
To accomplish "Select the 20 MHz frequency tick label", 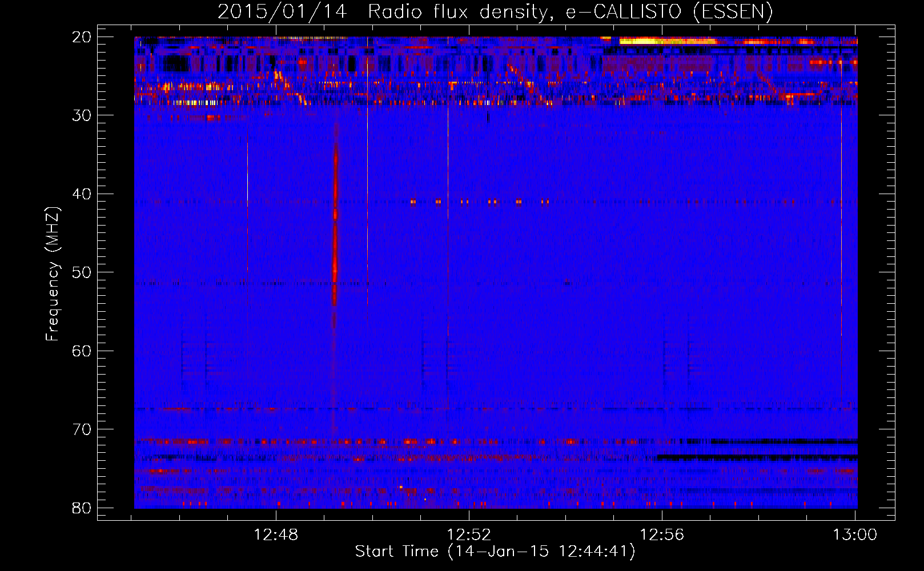I will tap(82, 37).
